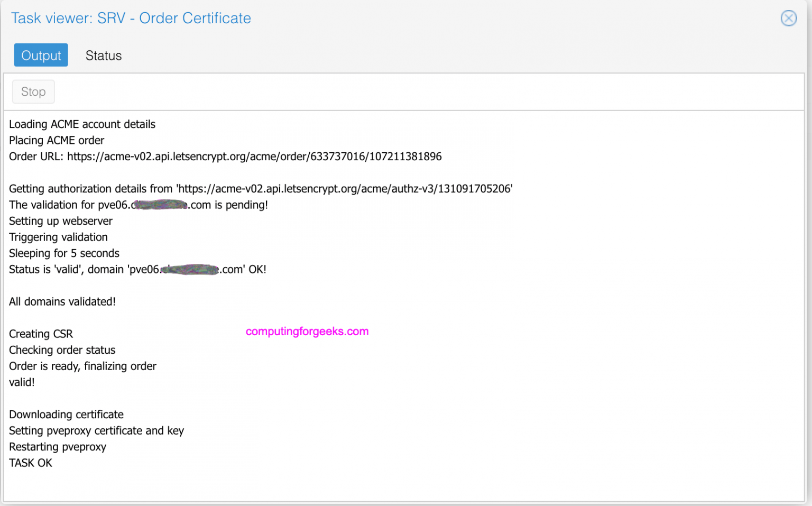
Task: Click the 'TASK OK' final line
Action: point(31,463)
